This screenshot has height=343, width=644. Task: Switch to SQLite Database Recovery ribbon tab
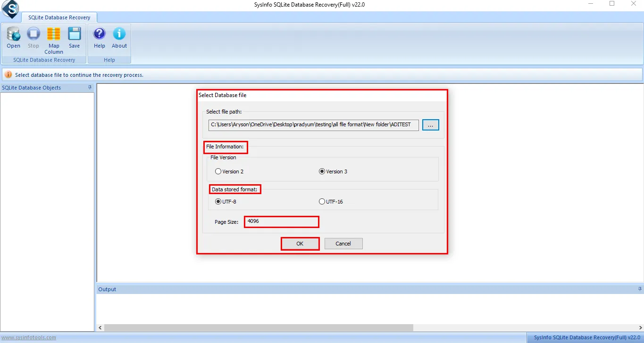click(59, 17)
